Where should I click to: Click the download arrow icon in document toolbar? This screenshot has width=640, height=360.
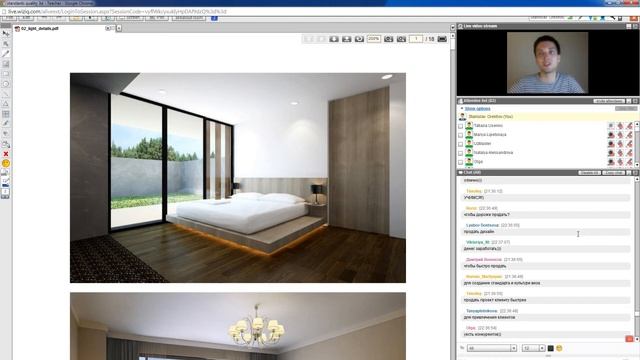pyautogui.click(x=334, y=39)
